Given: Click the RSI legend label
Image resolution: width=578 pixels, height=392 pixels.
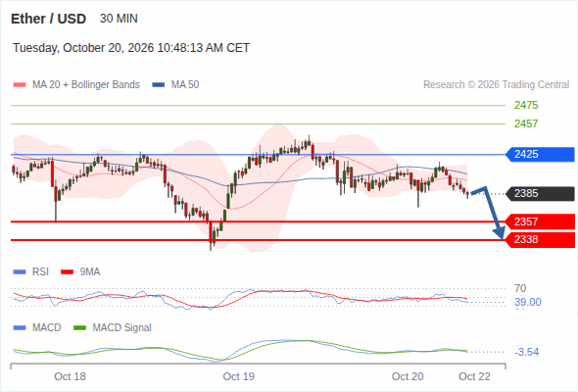Looking at the screenshot, I should coord(40,272).
